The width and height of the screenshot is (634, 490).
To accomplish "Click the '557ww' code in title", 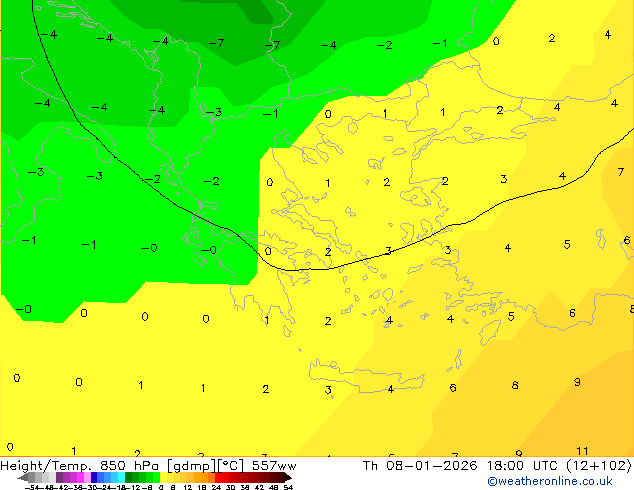I will [274, 466].
